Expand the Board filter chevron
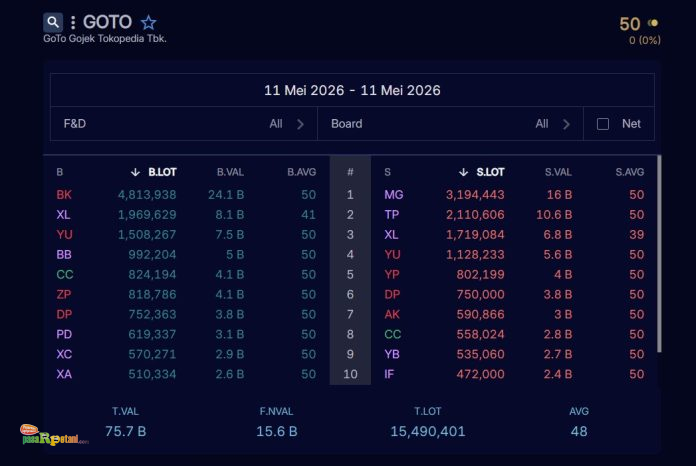This screenshot has width=696, height=466. coord(566,124)
